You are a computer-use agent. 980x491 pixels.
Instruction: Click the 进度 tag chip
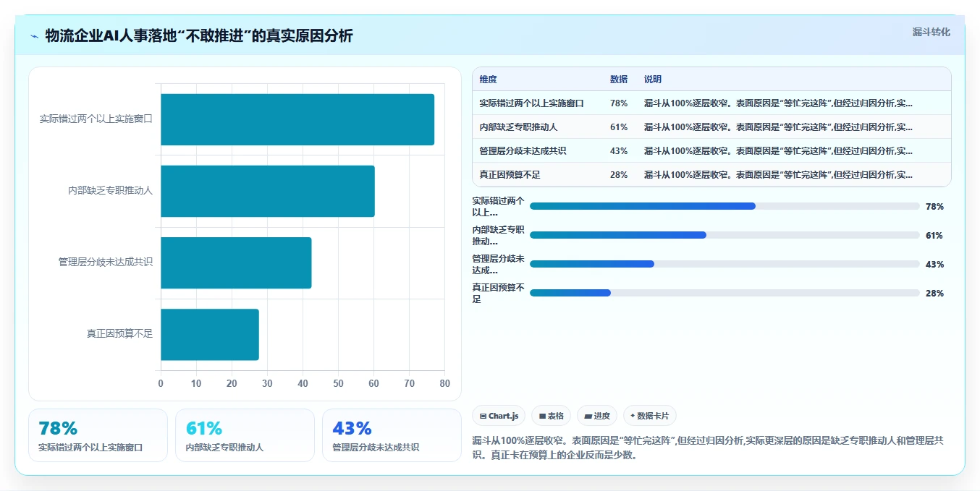pos(597,416)
